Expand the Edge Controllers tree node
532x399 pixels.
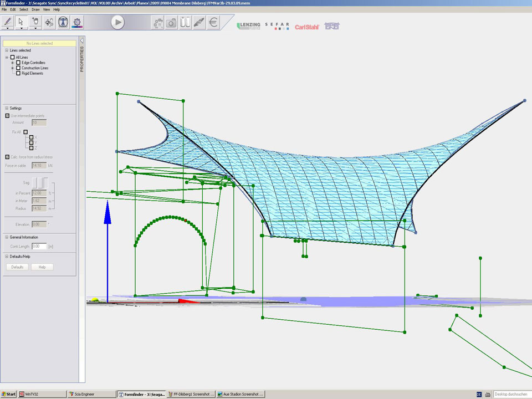tap(12, 63)
